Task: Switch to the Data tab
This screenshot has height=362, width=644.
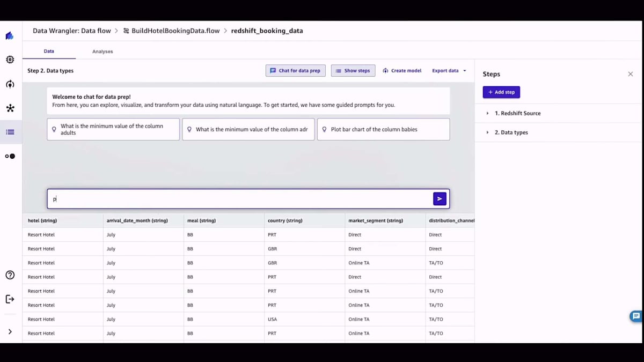Action: coord(49,51)
